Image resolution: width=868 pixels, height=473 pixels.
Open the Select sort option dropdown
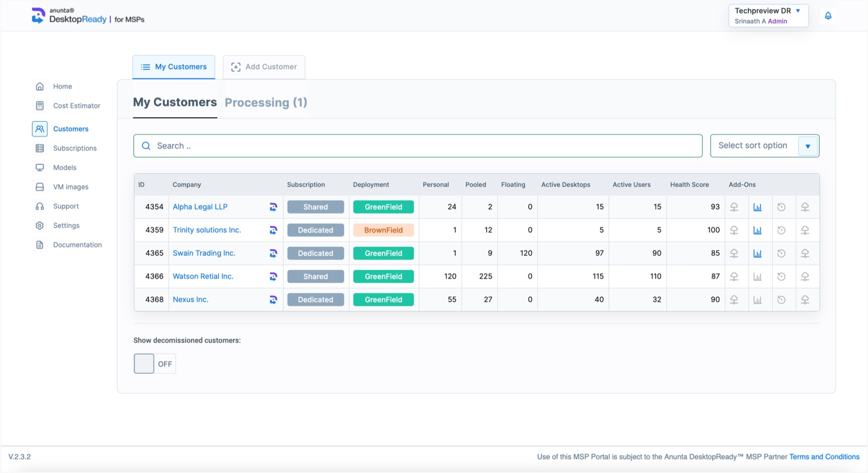[764, 145]
